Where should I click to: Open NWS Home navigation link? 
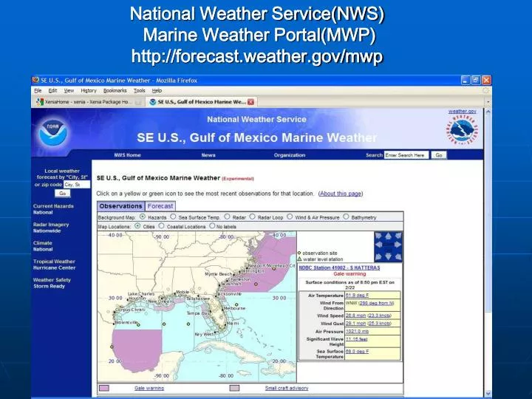127,155
